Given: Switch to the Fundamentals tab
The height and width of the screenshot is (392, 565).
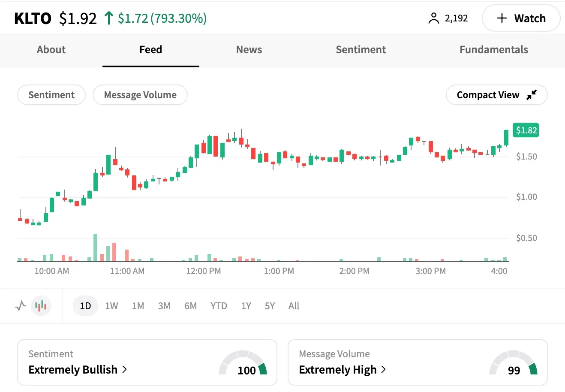Looking at the screenshot, I should (x=493, y=50).
